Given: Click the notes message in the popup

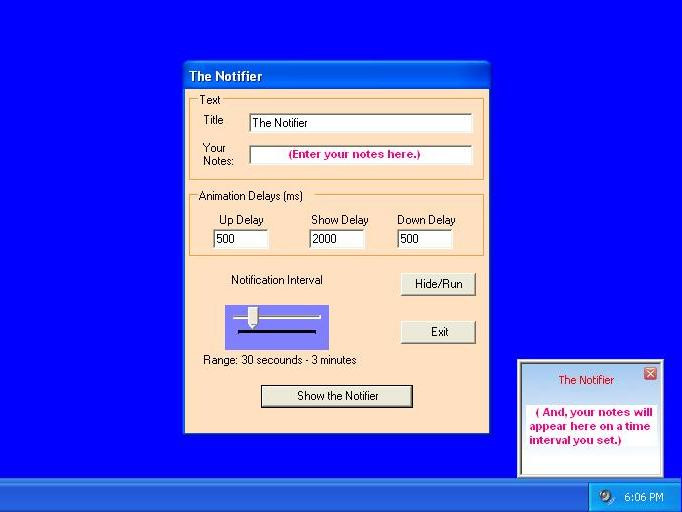Looking at the screenshot, I should click(x=591, y=426).
